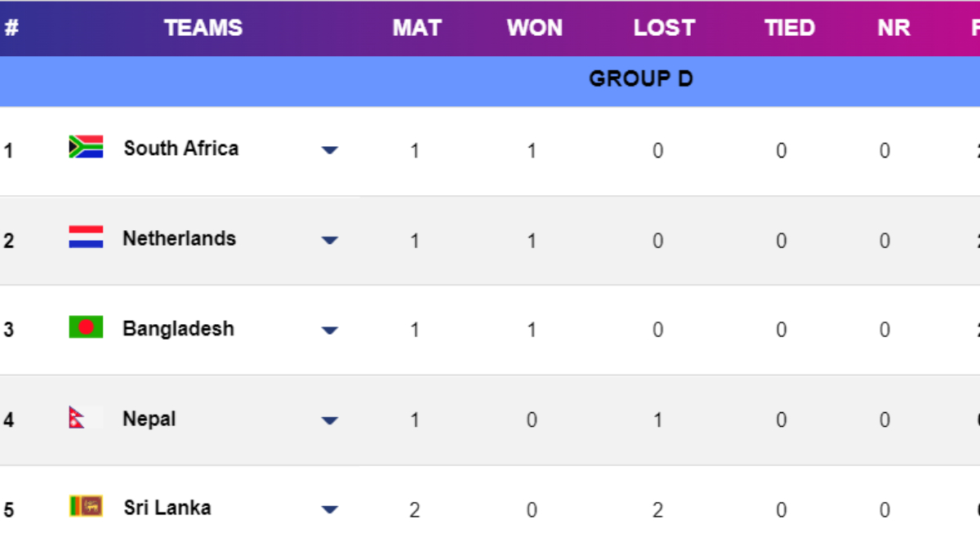980x551 pixels.
Task: Expand Bangladesh's dropdown triangle
Action: point(330,331)
